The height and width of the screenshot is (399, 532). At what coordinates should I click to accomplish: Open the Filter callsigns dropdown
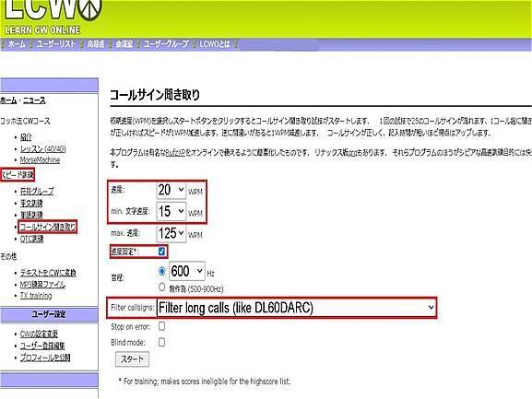[296, 308]
